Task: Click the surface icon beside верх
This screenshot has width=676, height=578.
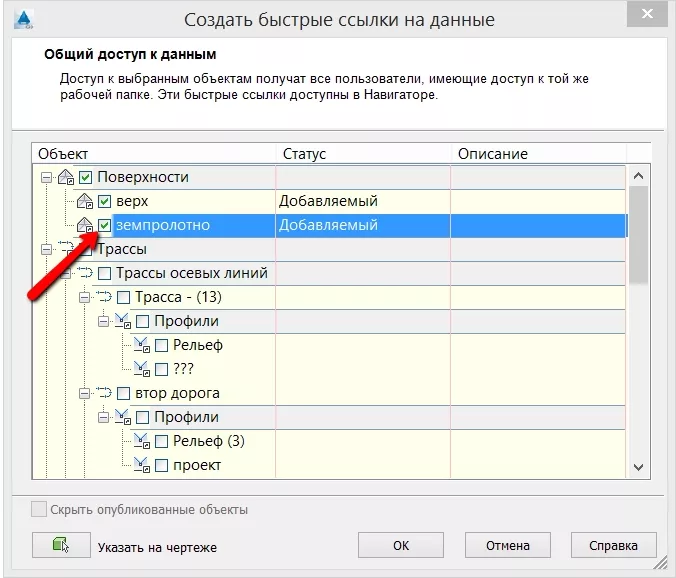Action: click(85, 201)
